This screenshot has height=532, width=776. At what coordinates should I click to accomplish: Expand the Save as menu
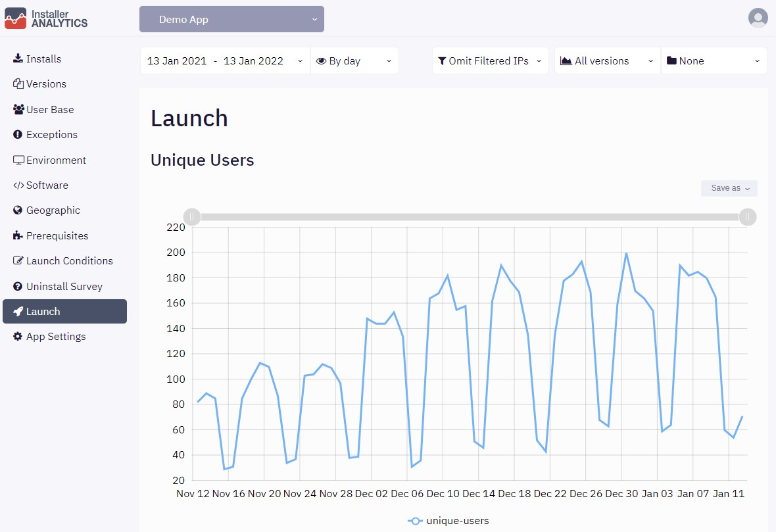[729, 188]
